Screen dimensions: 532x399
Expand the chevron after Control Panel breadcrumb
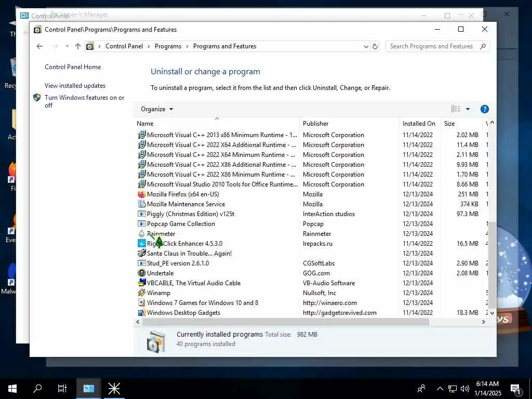pos(149,46)
